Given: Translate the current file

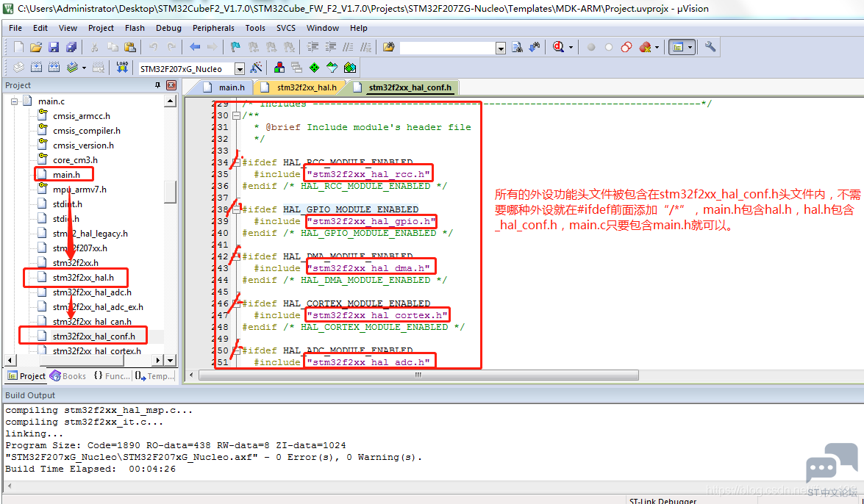Looking at the screenshot, I should point(18,68).
